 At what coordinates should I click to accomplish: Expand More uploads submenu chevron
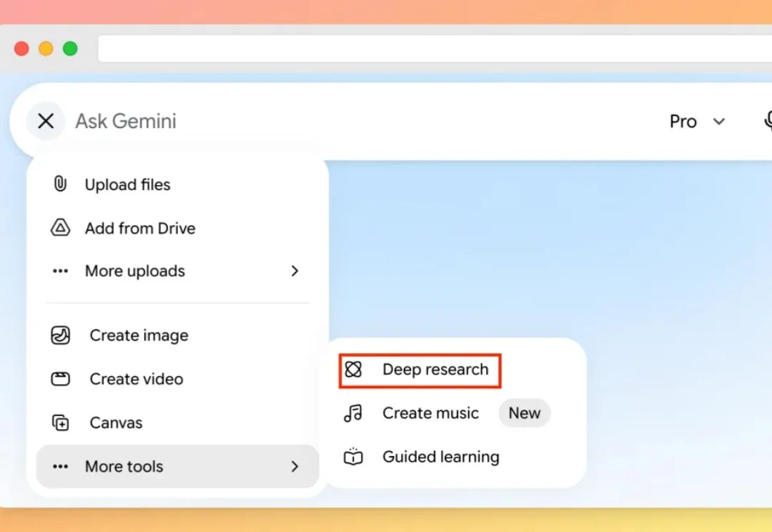(x=295, y=271)
